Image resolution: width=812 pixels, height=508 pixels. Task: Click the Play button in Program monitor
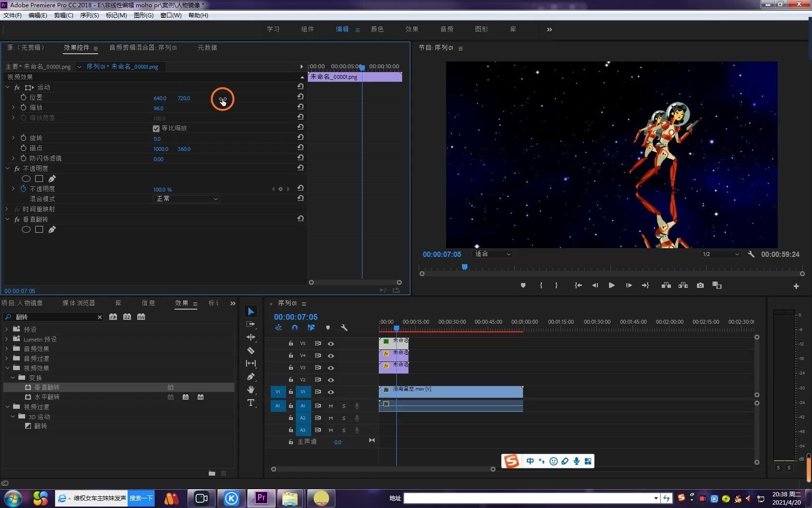[611, 285]
